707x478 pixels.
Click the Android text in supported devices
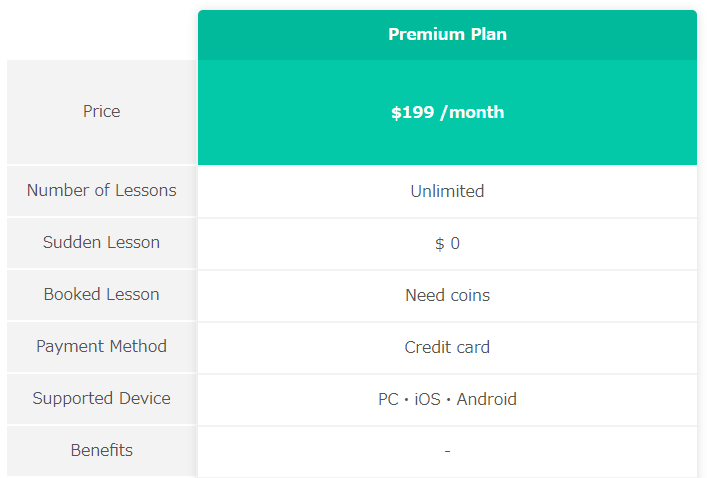(x=487, y=399)
